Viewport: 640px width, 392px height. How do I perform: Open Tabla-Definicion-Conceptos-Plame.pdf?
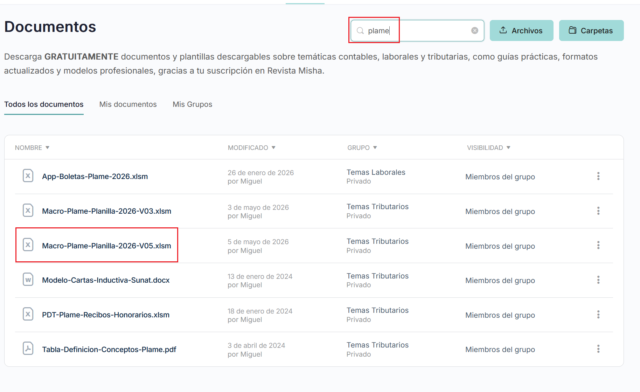(109, 350)
